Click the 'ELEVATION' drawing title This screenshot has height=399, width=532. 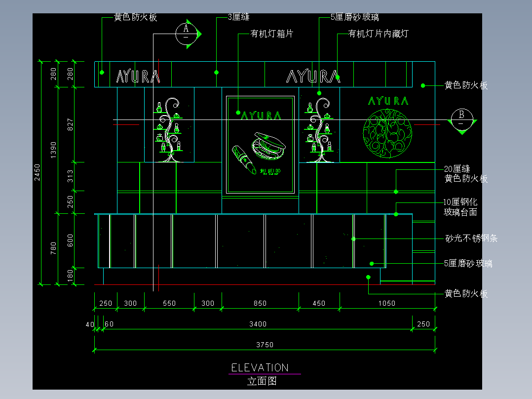(260, 368)
